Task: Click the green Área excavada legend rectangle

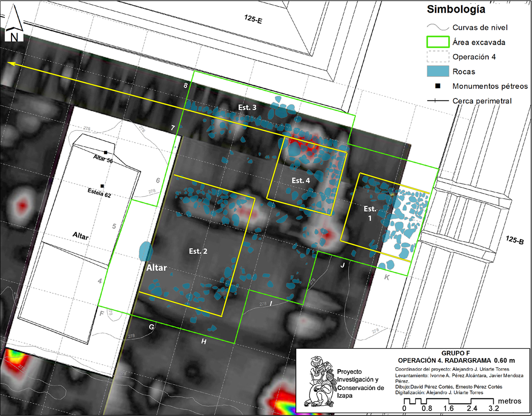Action: [438, 42]
